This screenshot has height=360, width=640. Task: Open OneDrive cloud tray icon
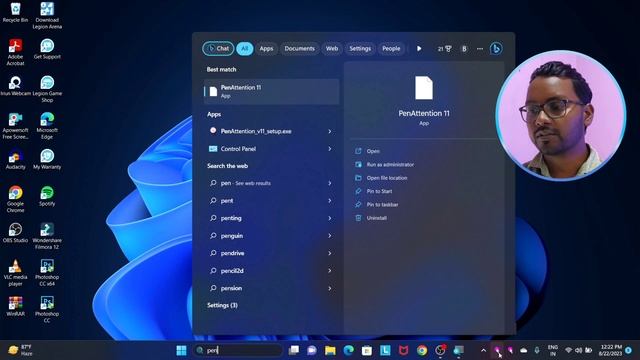point(524,350)
